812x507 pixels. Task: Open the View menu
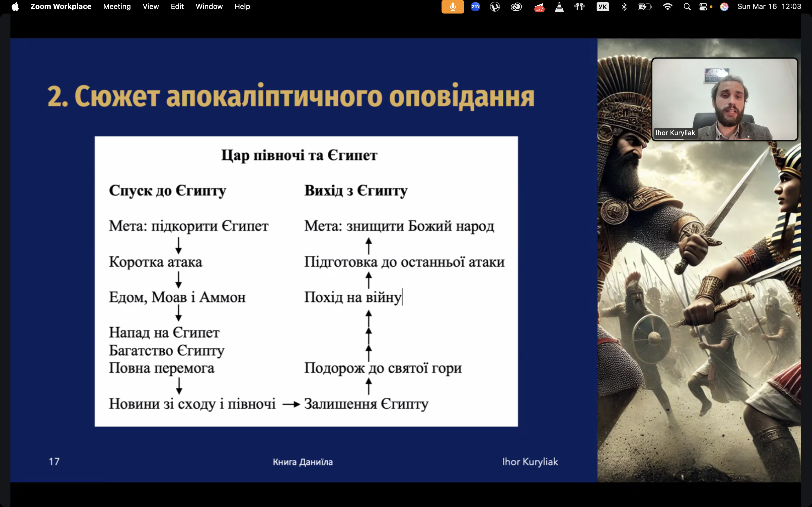151,7
